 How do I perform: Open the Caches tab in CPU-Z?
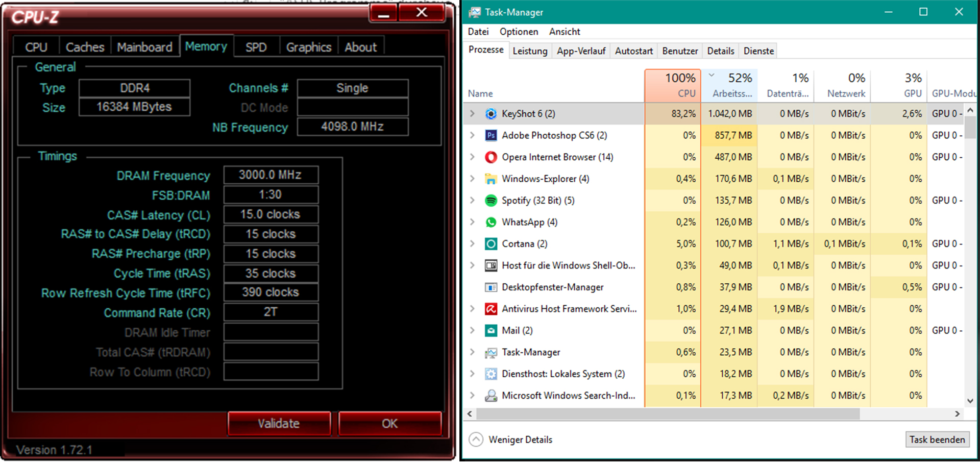[85, 47]
